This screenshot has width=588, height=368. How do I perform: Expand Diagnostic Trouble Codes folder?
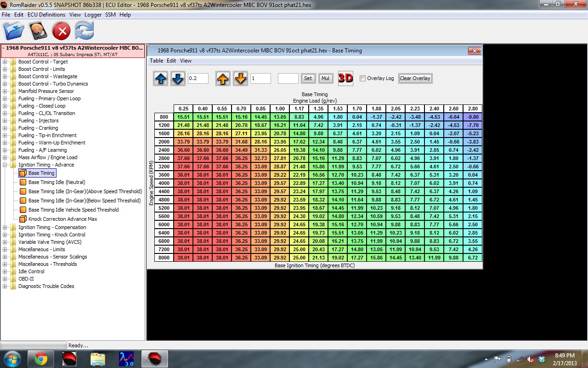click(x=5, y=286)
